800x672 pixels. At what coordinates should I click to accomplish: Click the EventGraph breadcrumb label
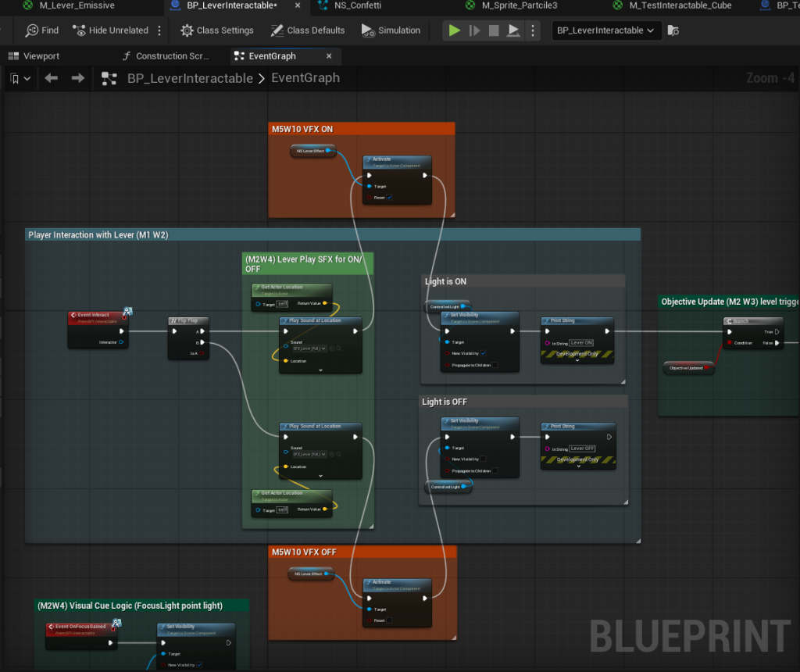305,78
